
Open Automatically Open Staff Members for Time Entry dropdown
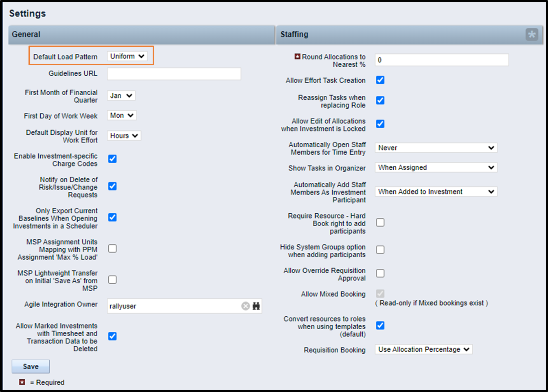point(435,147)
